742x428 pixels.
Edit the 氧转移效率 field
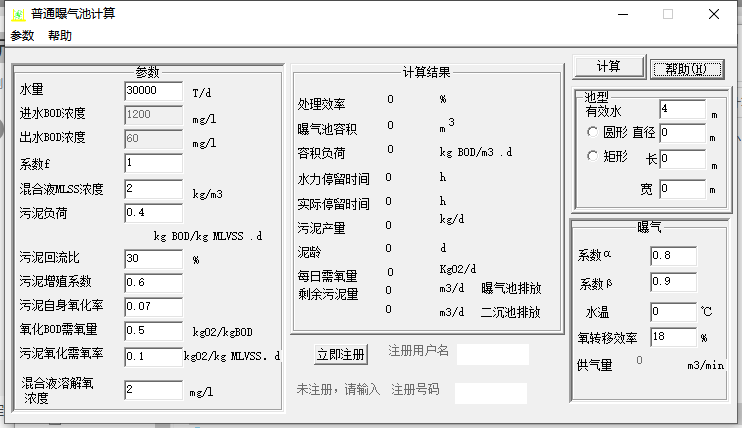[x=672, y=338]
